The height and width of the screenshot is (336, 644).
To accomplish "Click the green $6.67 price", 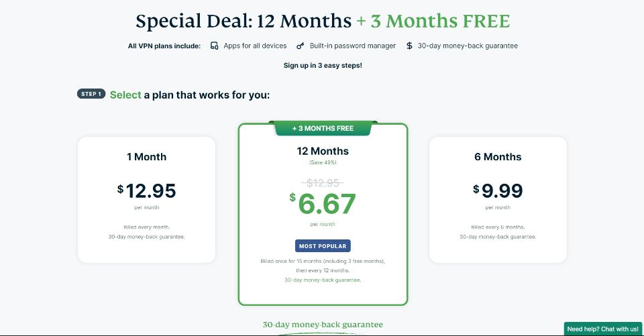I will [323, 204].
